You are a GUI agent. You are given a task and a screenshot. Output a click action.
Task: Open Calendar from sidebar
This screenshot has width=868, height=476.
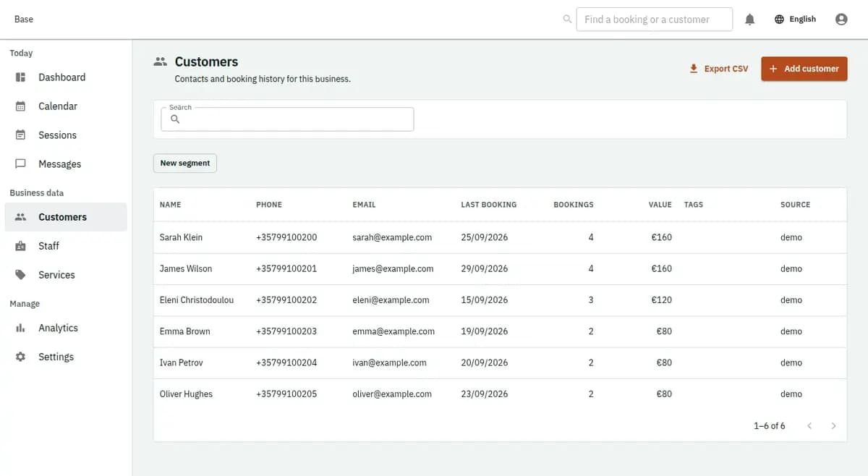pos(66,106)
